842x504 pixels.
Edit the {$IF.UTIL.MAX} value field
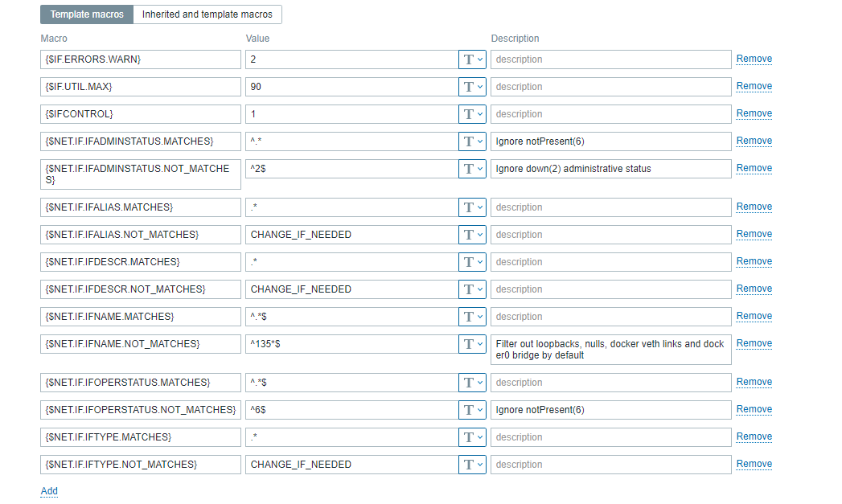coord(351,87)
